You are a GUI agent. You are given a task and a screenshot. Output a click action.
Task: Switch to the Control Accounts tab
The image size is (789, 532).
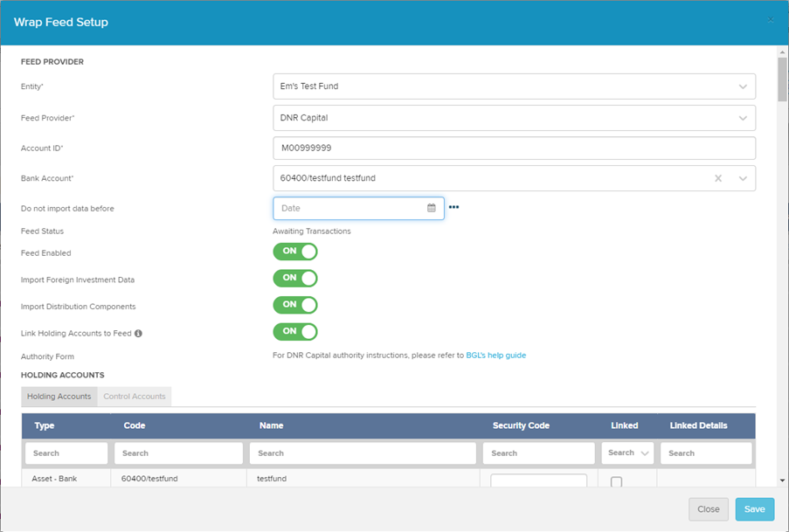[135, 397]
